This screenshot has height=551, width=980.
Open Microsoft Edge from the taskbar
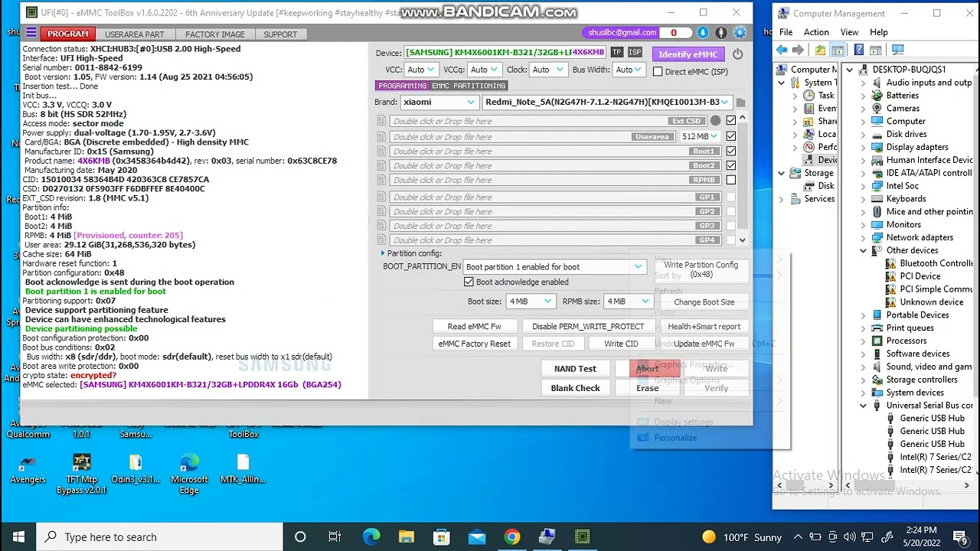[x=371, y=536]
